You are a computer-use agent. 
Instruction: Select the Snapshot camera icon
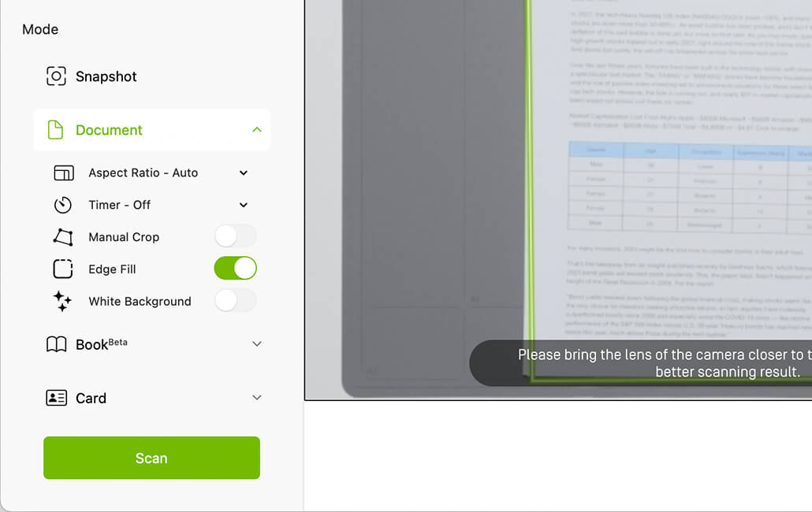point(56,76)
